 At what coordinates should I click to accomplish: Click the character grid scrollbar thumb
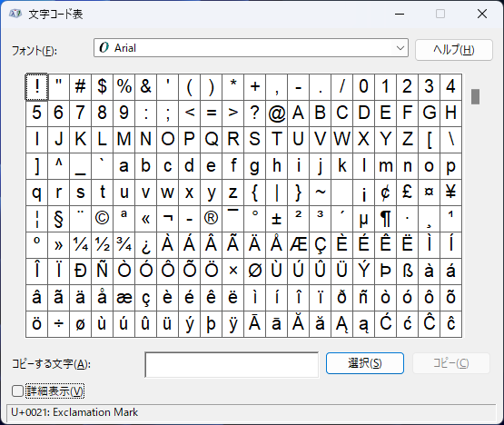point(475,96)
